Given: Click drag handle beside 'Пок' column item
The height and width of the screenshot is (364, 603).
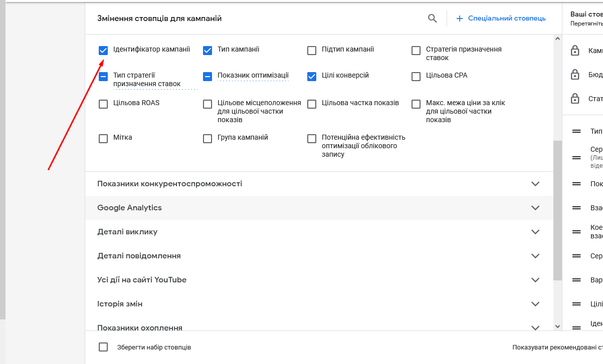Looking at the screenshot, I should 576,184.
